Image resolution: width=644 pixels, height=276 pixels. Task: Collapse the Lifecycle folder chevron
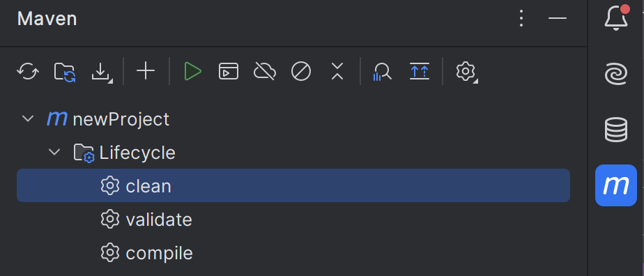[54, 153]
